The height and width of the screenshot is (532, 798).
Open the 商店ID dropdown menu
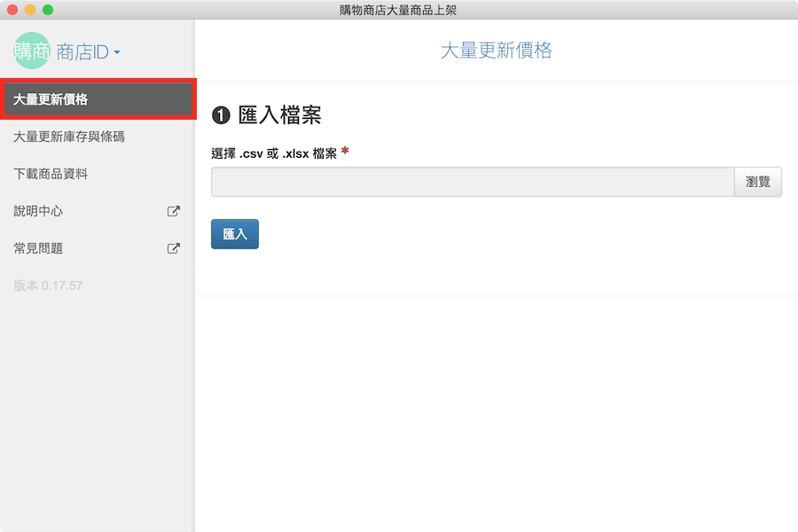pos(88,52)
